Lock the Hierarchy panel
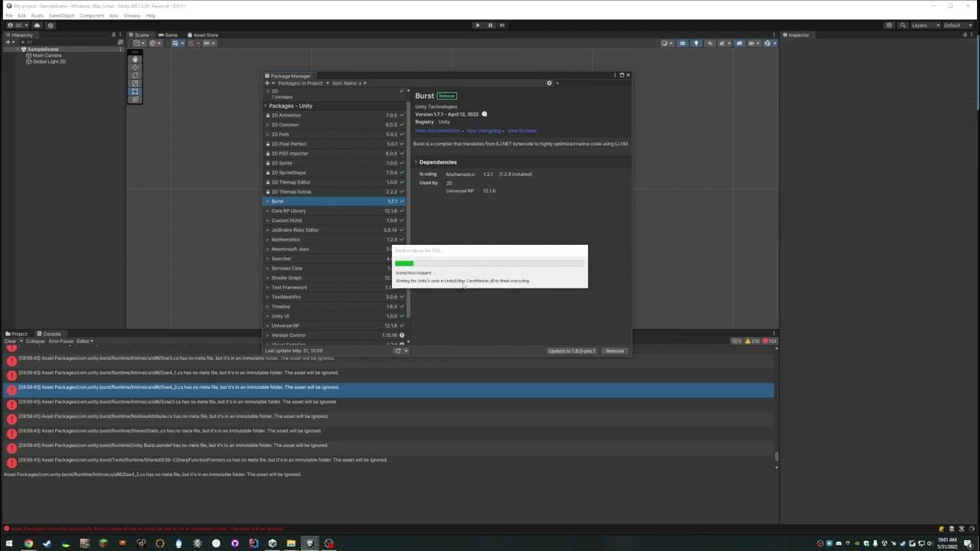The height and width of the screenshot is (551, 980). pos(113,34)
